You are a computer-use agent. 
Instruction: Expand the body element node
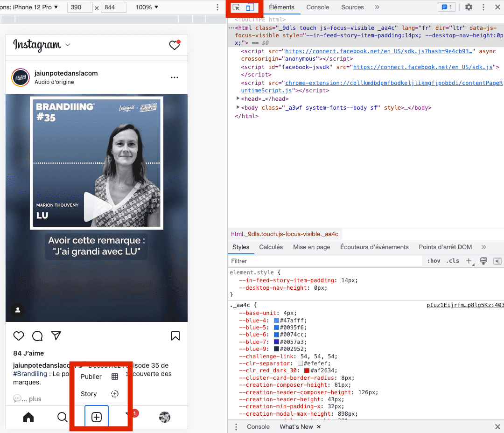click(238, 107)
